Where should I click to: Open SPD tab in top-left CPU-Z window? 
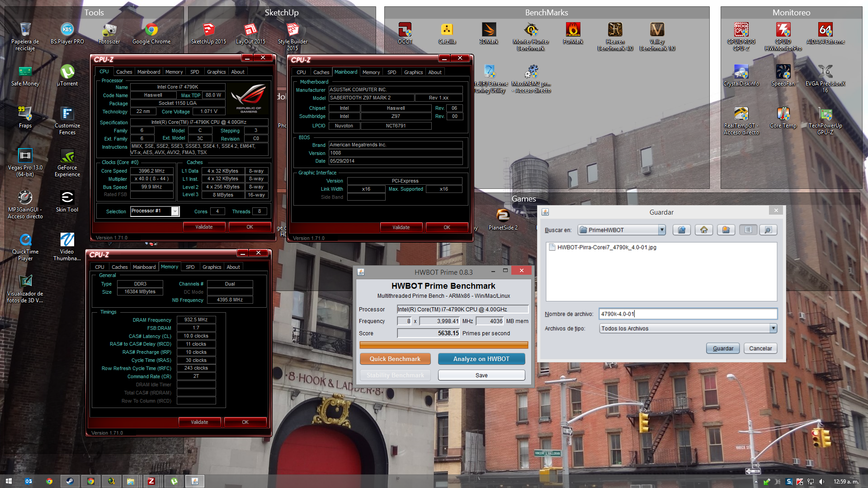[x=194, y=72]
